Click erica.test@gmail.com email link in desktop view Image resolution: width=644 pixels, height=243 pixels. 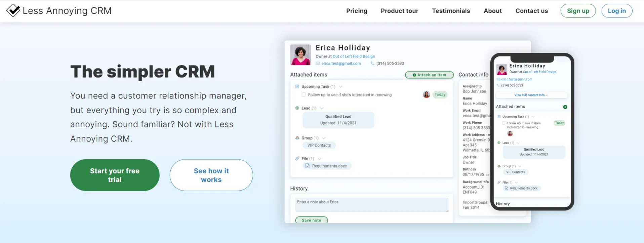341,64
